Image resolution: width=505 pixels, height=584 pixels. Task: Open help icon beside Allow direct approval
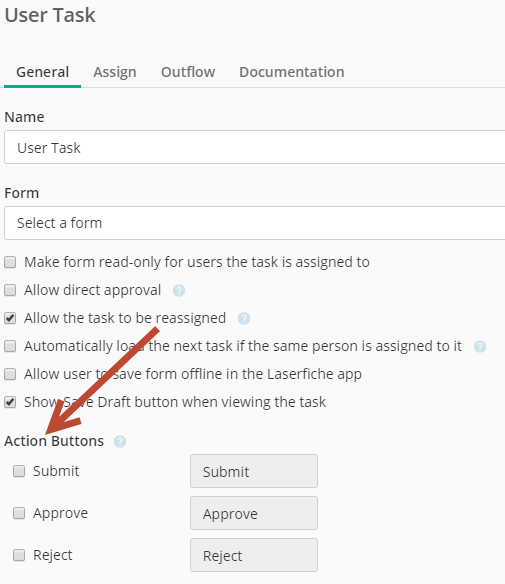click(x=179, y=291)
